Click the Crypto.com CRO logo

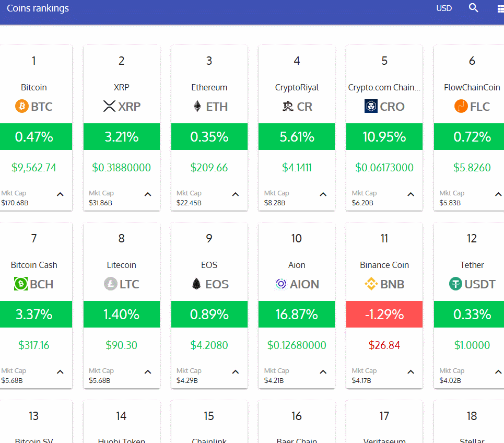click(x=371, y=106)
